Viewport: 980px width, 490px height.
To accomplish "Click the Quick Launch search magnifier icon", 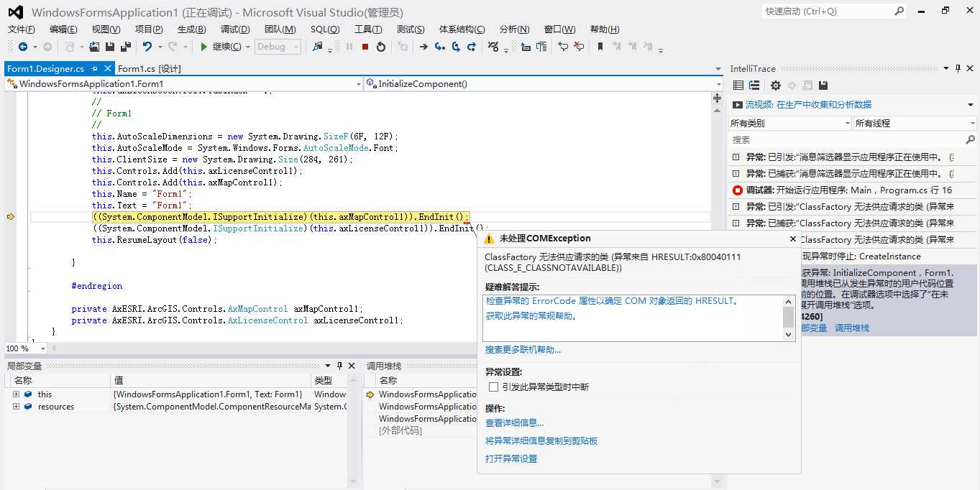I will [899, 11].
